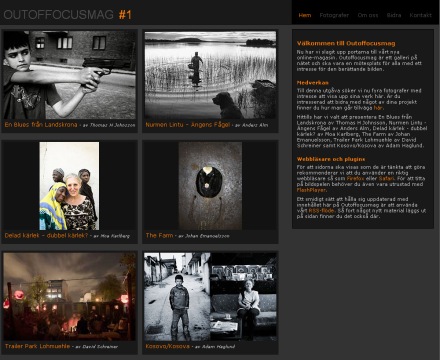Open Trailer Park Lohmuehle title link
This screenshot has height=360, width=440.
pos(37,346)
